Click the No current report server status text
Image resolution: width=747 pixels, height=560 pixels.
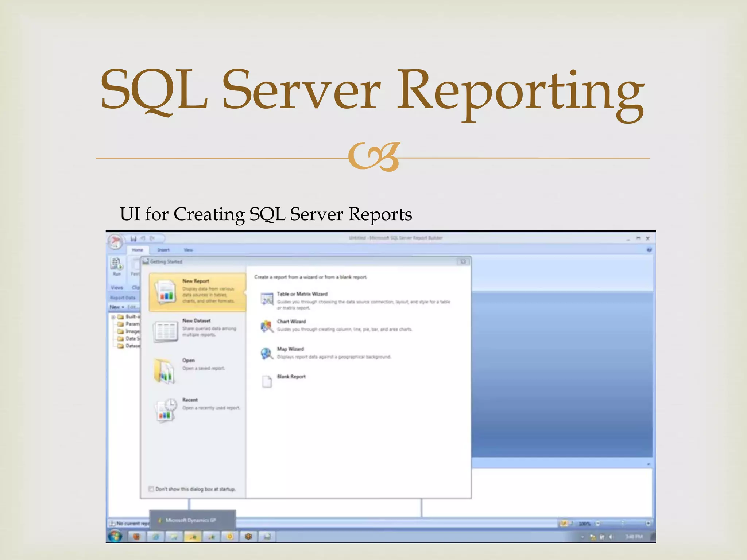click(132, 524)
